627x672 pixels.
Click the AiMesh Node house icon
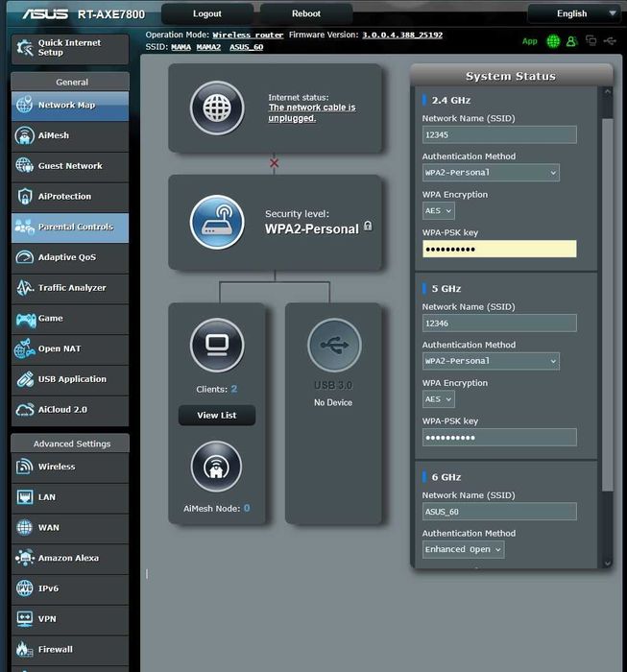(x=217, y=467)
